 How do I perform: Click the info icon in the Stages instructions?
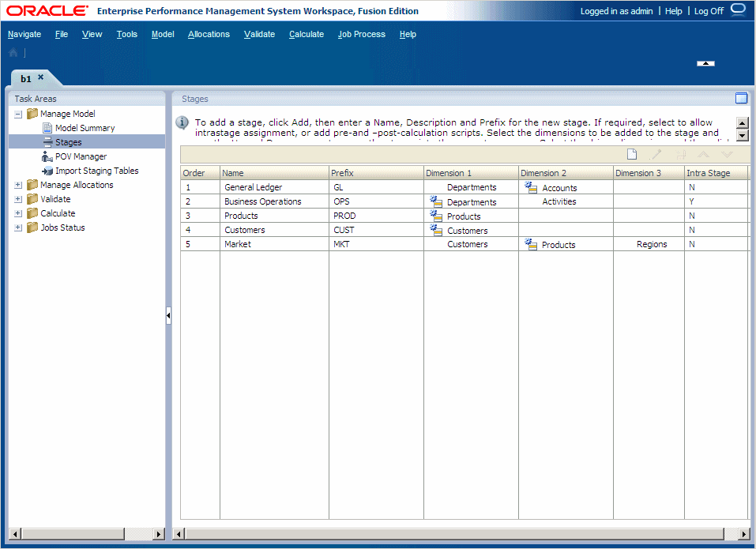pyautogui.click(x=182, y=122)
